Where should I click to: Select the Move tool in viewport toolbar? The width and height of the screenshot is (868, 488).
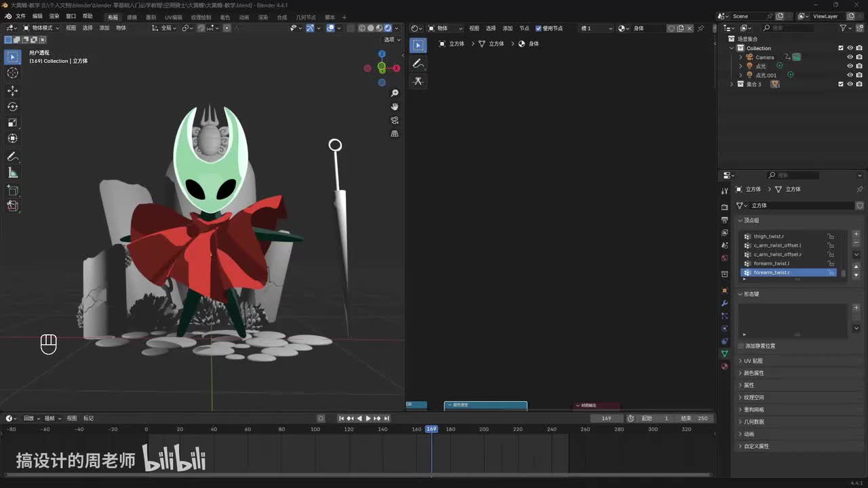point(12,90)
